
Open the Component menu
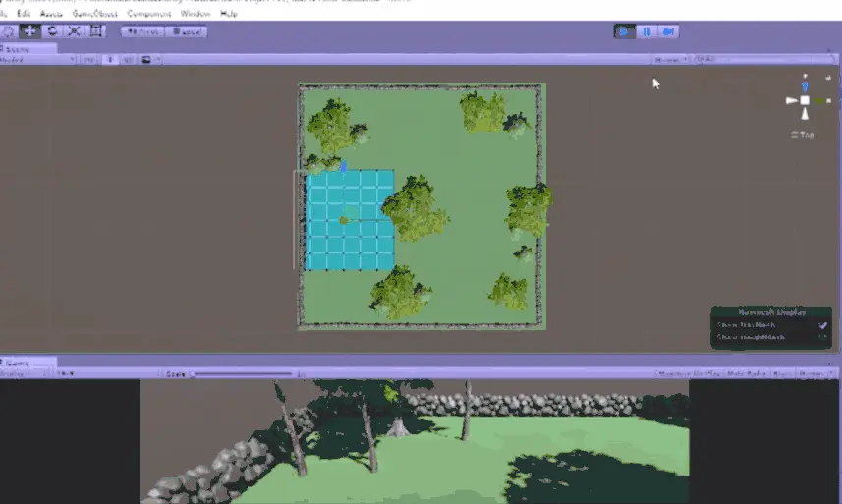pyautogui.click(x=148, y=13)
